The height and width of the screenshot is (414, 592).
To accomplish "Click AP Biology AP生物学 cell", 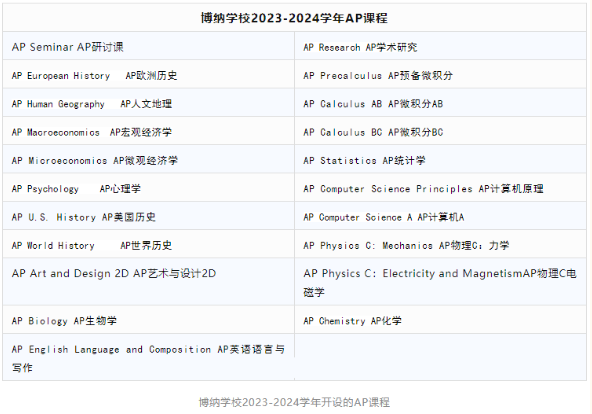I will pyautogui.click(x=148, y=320).
